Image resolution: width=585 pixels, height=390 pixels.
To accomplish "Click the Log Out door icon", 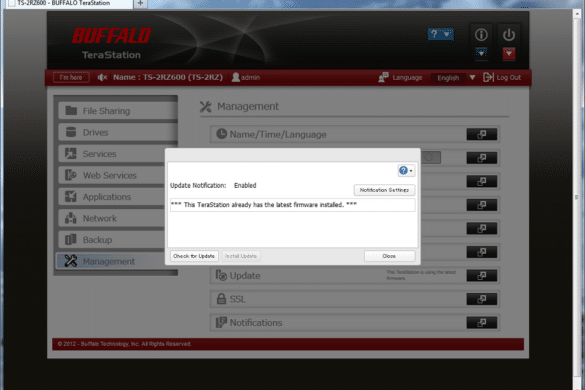I will [488, 77].
